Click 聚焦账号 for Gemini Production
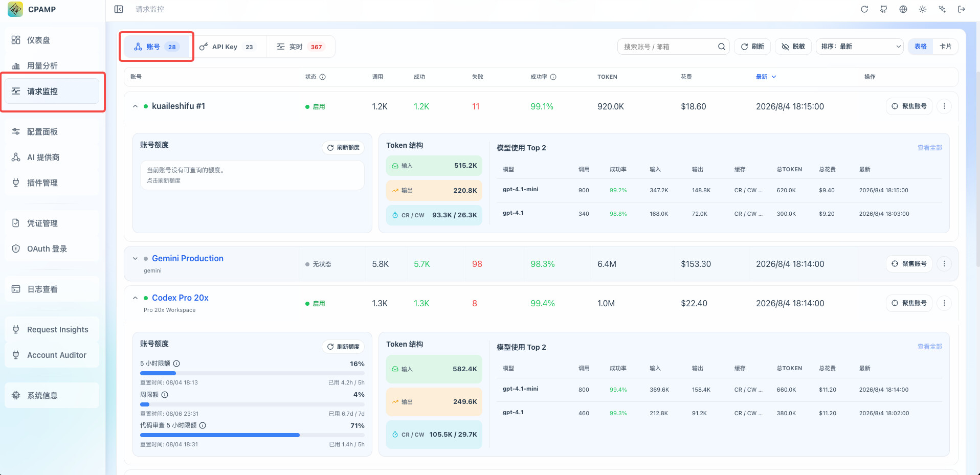This screenshot has height=475, width=980. click(909, 264)
